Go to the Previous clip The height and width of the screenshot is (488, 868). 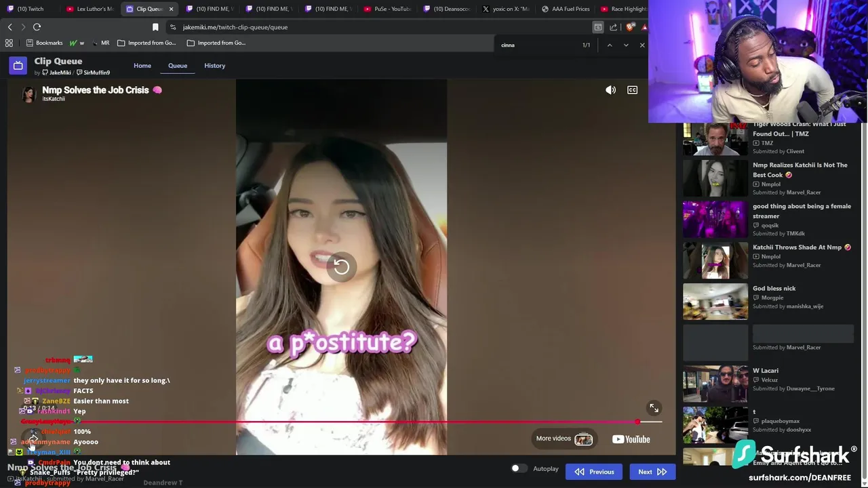(x=594, y=472)
